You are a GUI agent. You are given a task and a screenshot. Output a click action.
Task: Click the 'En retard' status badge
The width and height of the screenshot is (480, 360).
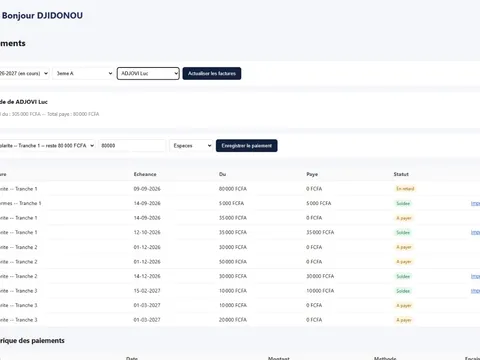coord(405,189)
